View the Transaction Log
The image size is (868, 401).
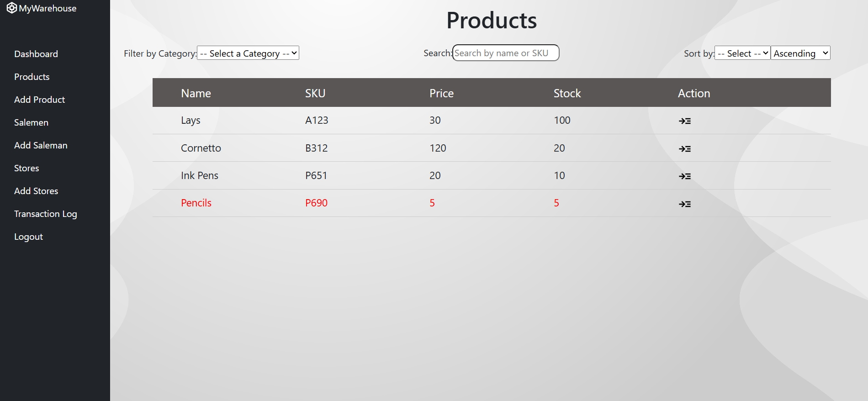click(46, 214)
